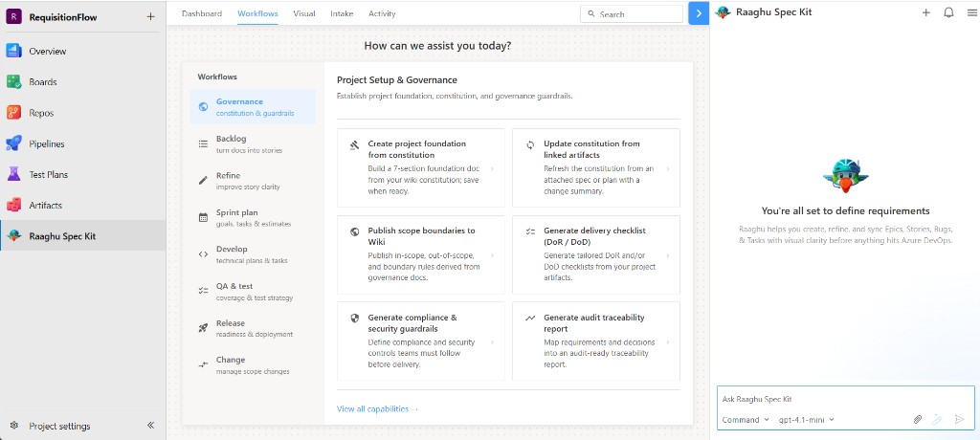Focus the Ask Raaghu Spec Kit input
Screen dimensions: 980x440
pos(846,399)
